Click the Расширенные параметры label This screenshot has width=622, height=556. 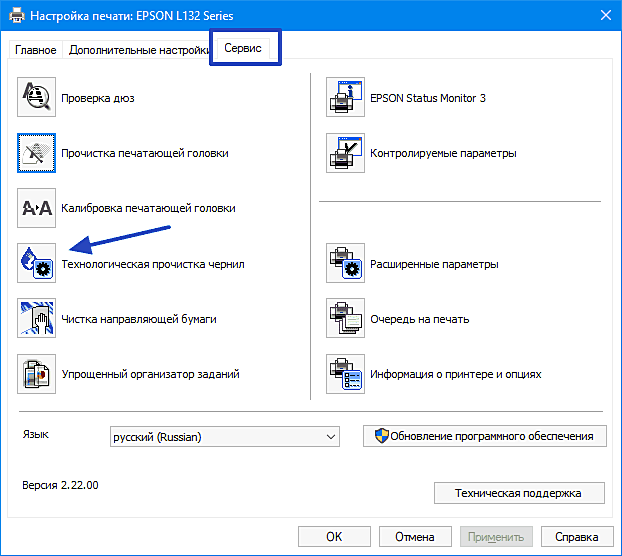[434, 264]
